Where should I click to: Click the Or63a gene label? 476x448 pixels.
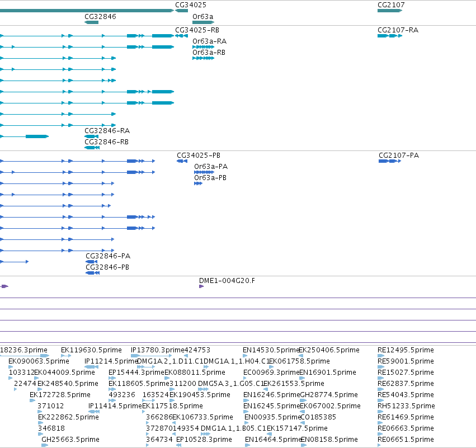pyautogui.click(x=203, y=17)
